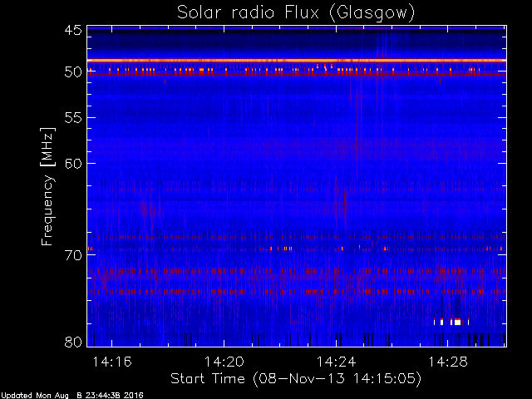The image size is (532, 399).
Task: Click the 'Updated Mon Aug 6 23:44:38 2018' timestamp
Action: click(x=72, y=396)
